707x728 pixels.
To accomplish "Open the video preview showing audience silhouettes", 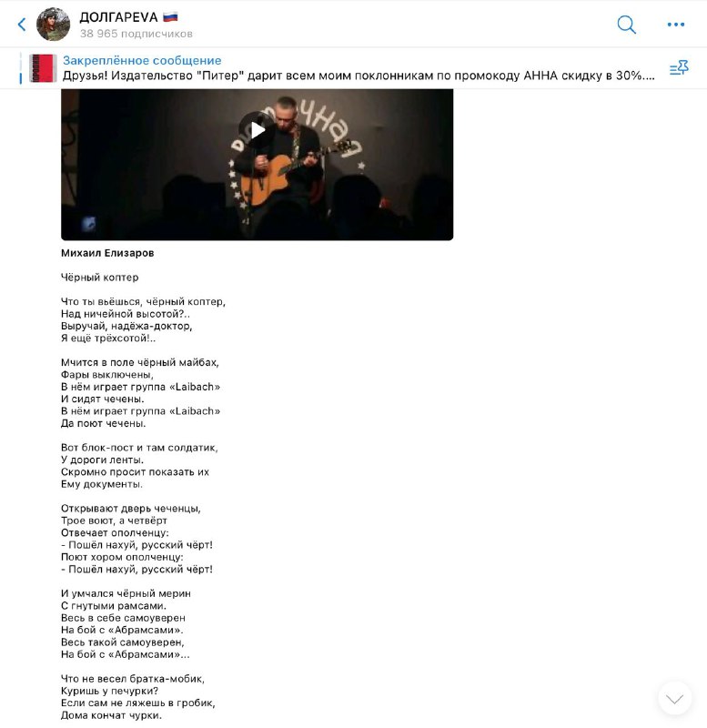I will (x=257, y=165).
